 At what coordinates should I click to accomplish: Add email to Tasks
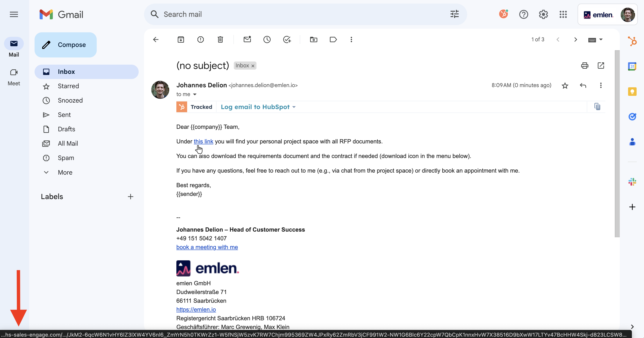[287, 40]
